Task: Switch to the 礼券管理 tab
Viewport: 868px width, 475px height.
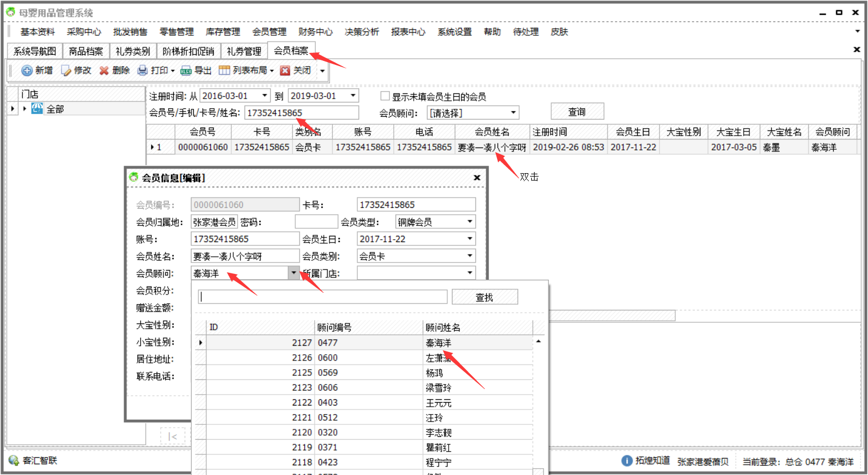Action: 244,51
